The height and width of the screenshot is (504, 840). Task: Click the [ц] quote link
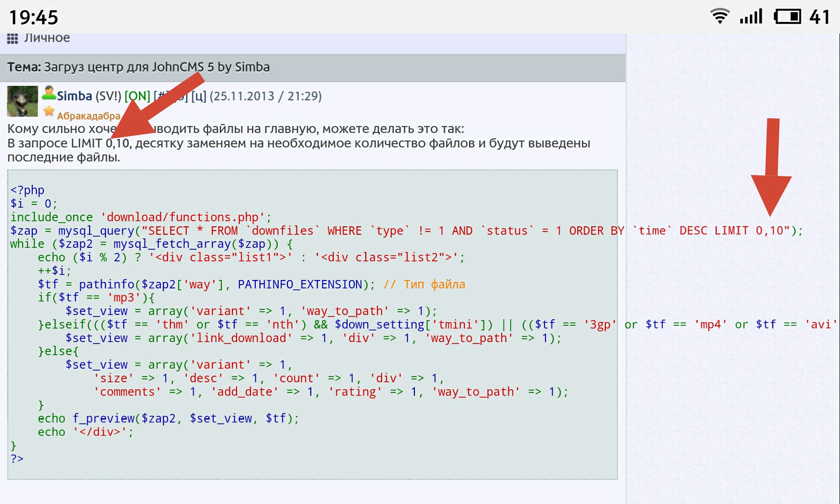tap(198, 96)
